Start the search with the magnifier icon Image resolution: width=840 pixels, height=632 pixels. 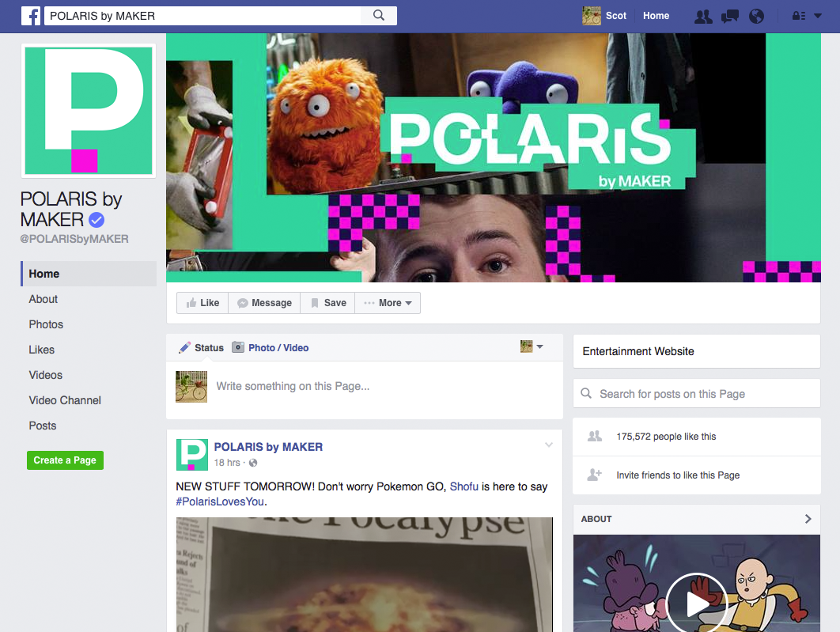coord(378,15)
